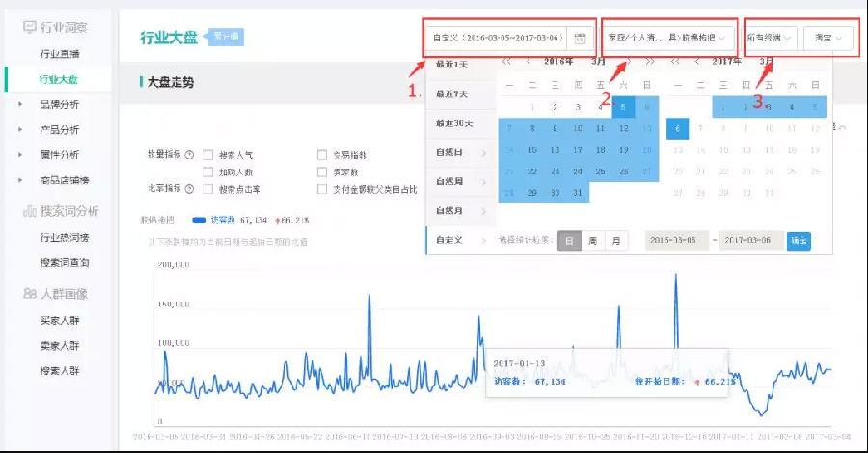Image resolution: width=868 pixels, height=453 pixels.
Task: Go to previous year in 2017 calendar
Action: pos(675,61)
